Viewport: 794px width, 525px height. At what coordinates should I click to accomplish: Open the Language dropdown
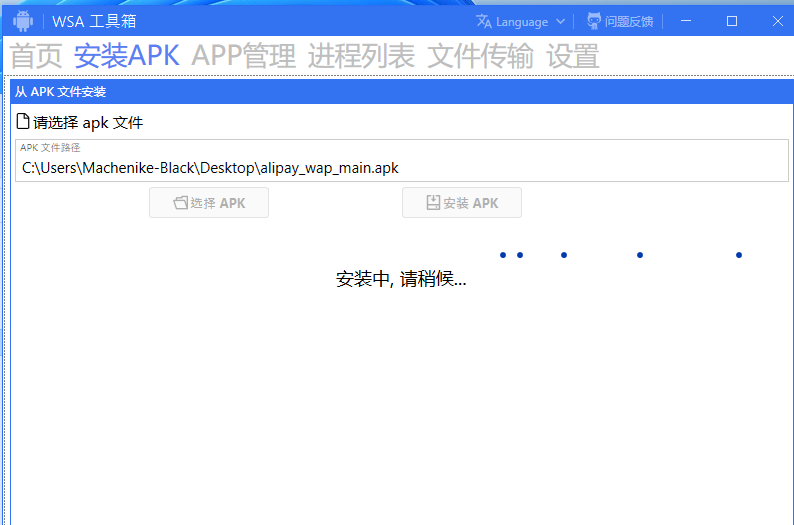521,22
